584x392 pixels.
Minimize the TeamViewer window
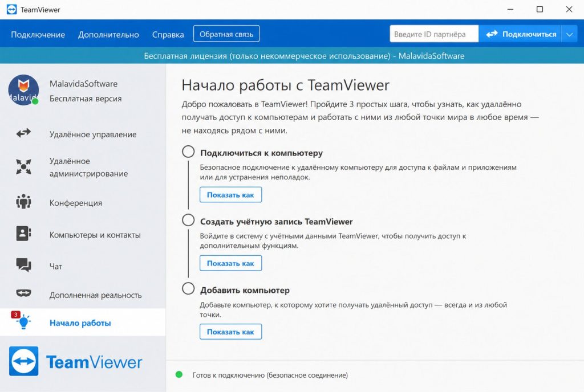pos(510,9)
